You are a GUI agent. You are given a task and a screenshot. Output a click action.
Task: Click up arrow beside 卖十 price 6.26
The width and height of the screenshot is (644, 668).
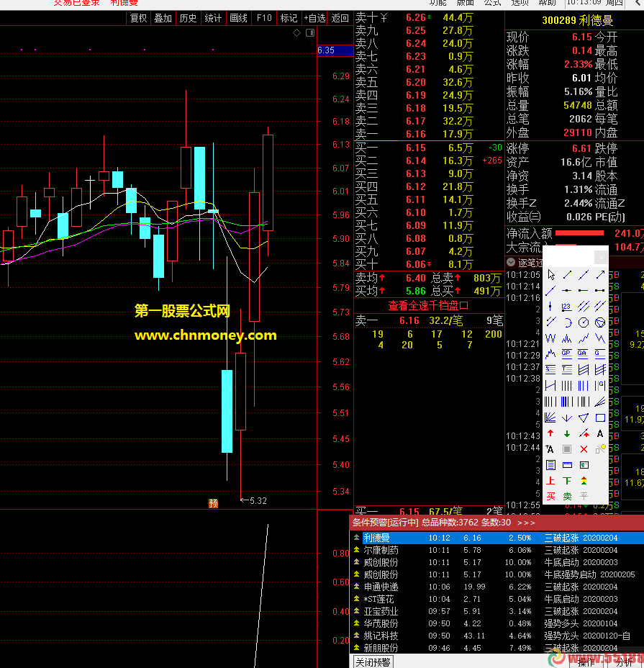430,17
